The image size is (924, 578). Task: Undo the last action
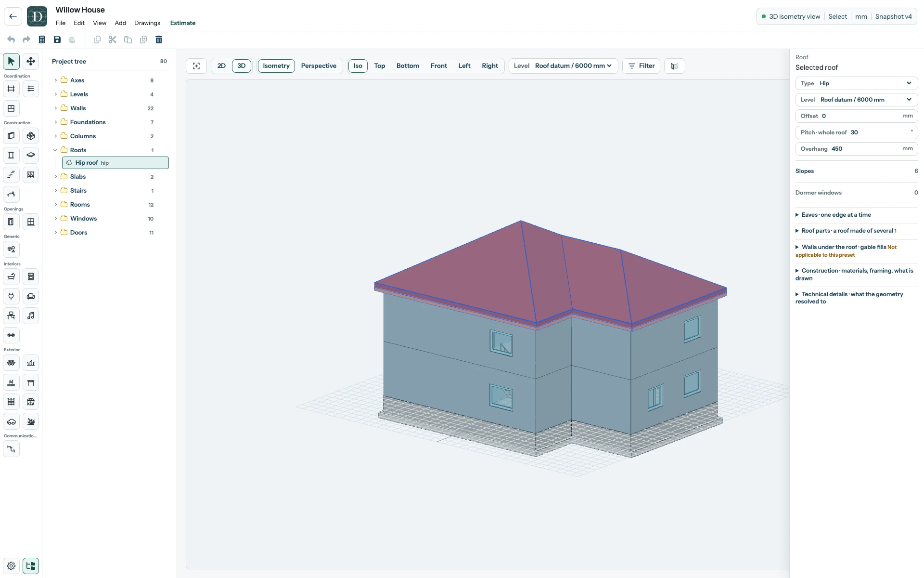click(x=11, y=39)
